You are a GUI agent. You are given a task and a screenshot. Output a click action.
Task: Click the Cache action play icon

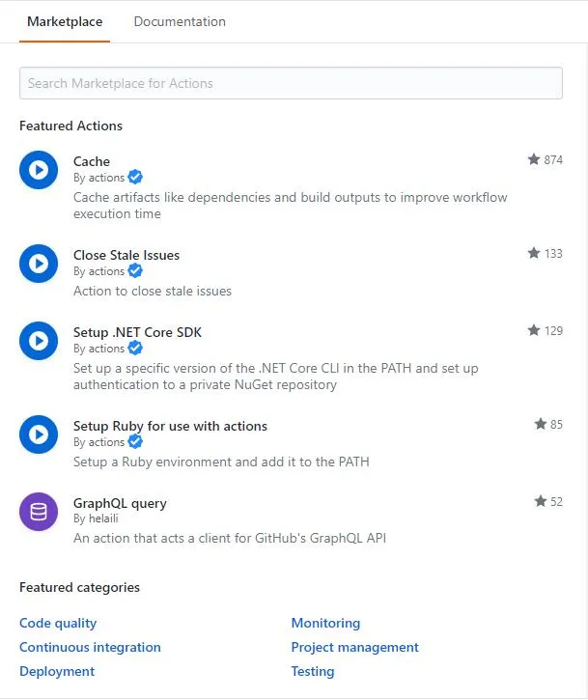(39, 170)
